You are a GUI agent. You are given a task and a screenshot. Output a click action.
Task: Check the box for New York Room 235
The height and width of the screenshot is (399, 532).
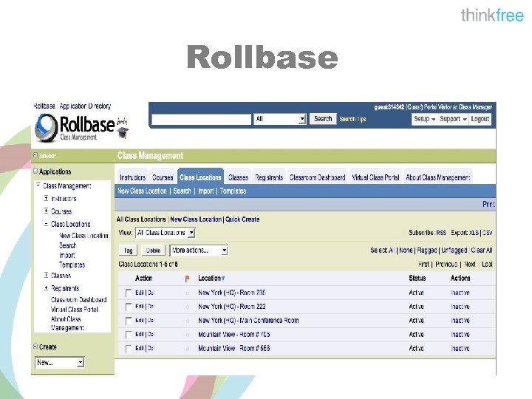(x=129, y=293)
